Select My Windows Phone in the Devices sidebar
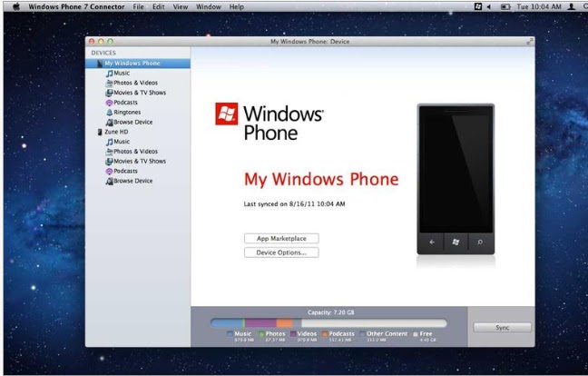The height and width of the screenshot is (376, 588). (x=138, y=63)
